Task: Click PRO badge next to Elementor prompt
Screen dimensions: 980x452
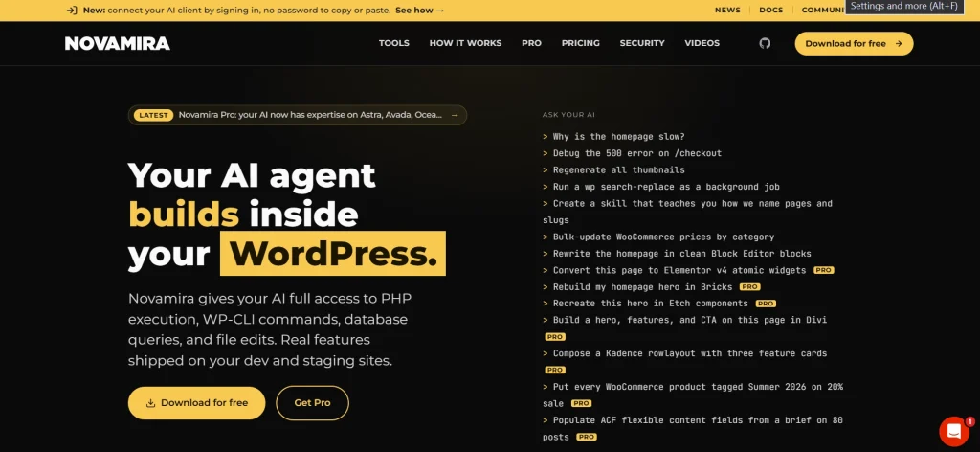Action: pos(824,270)
